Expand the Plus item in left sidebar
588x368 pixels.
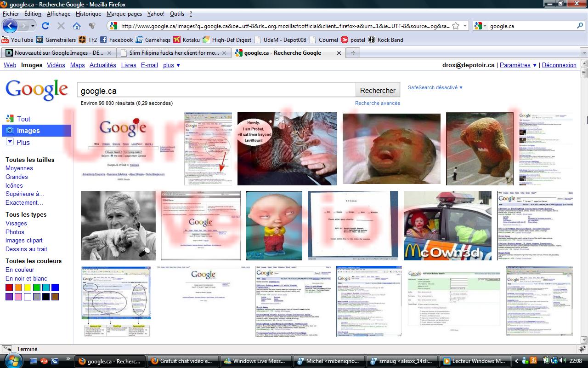click(x=18, y=142)
